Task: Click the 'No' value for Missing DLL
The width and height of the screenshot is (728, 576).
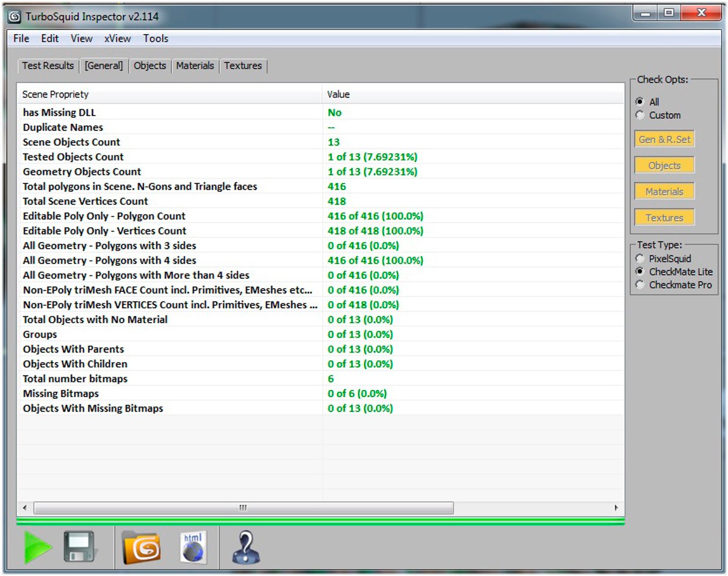Action: click(335, 113)
